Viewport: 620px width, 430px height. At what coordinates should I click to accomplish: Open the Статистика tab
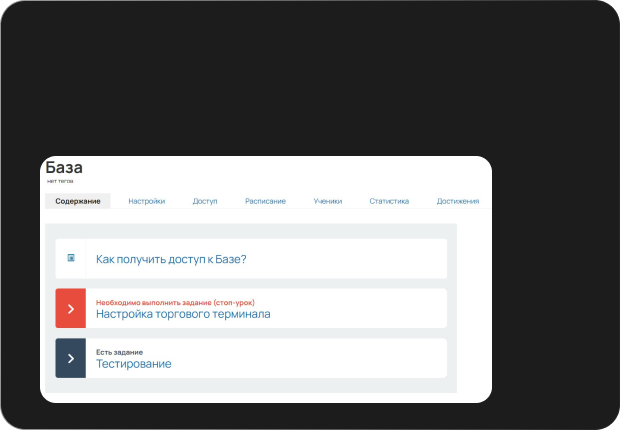389,201
